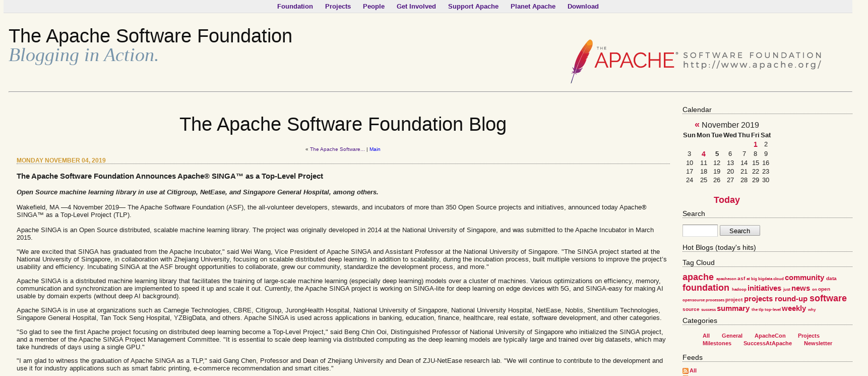The width and height of the screenshot is (868, 376).
Task: Click the 'projects' tag in tag cloud
Action: [758, 299]
